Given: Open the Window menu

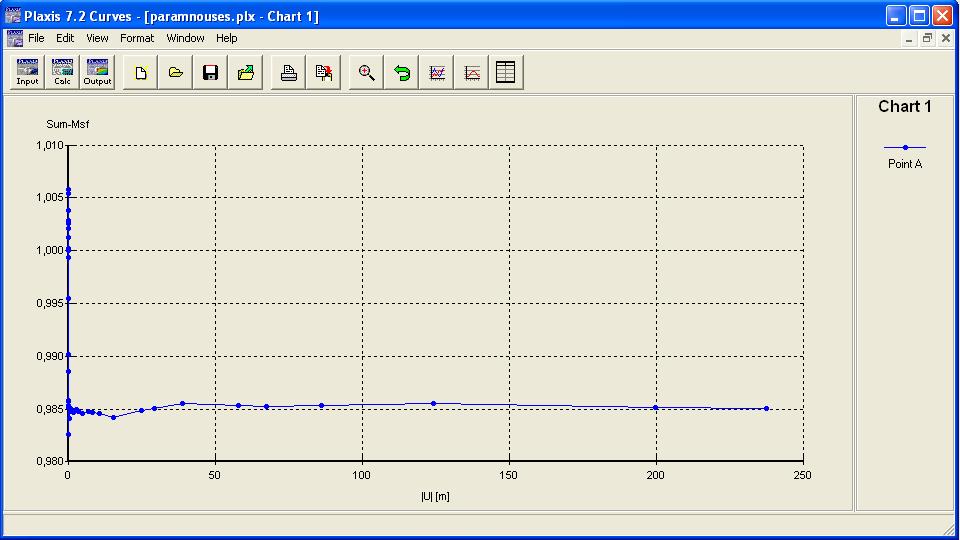Looking at the screenshot, I should [185, 38].
